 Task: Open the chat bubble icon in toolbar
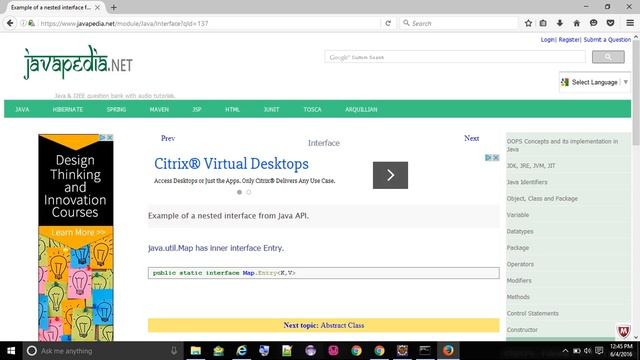[x=593, y=23]
